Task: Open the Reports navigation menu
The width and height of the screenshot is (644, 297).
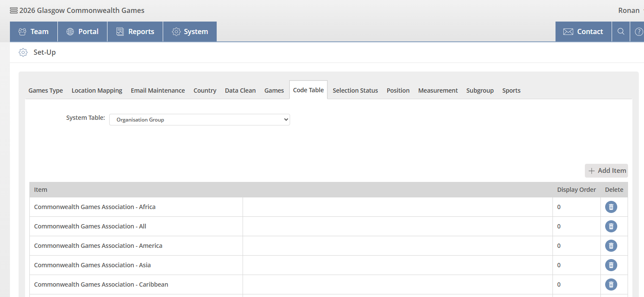Action: (135, 31)
